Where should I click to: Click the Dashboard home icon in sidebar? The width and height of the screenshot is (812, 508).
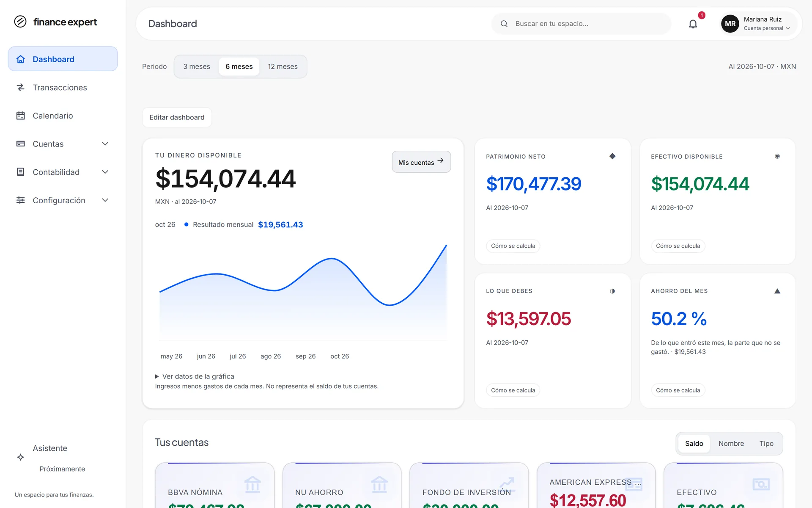21,59
